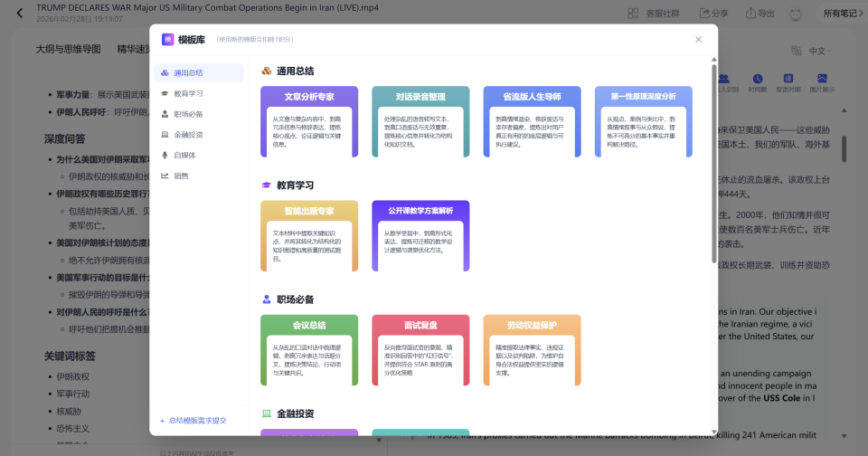868x456 pixels.
Task: Choose the 智能出题专家 template card
Action: (309, 235)
